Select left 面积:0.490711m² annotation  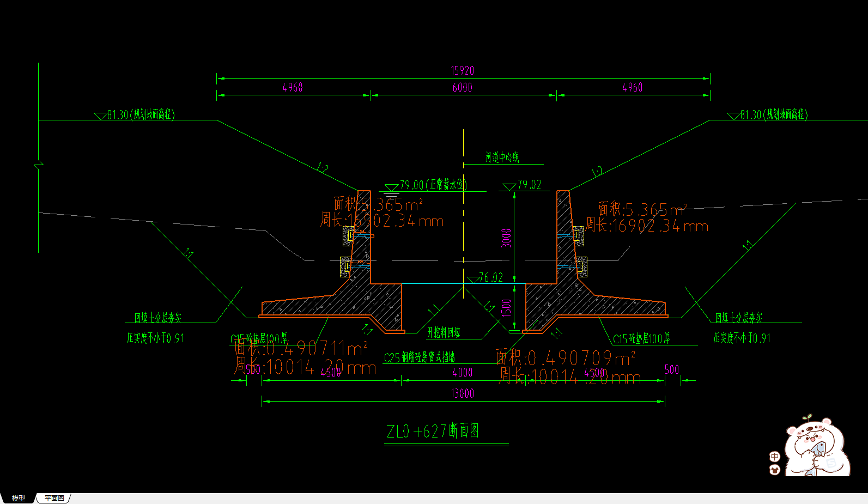[x=301, y=348]
